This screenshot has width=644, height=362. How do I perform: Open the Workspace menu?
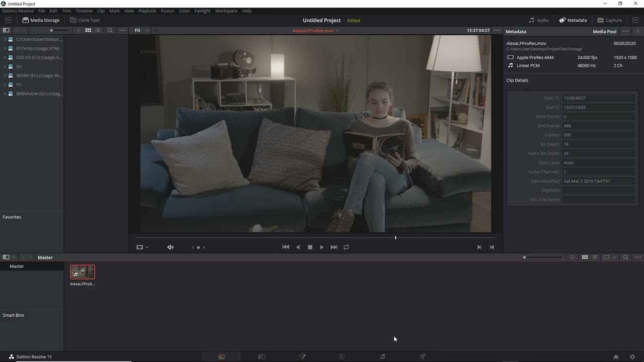click(226, 11)
